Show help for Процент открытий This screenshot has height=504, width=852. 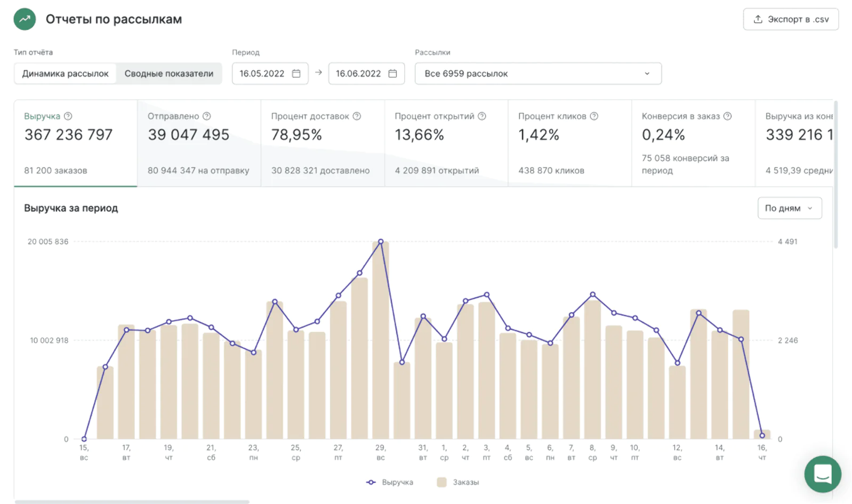click(x=482, y=116)
